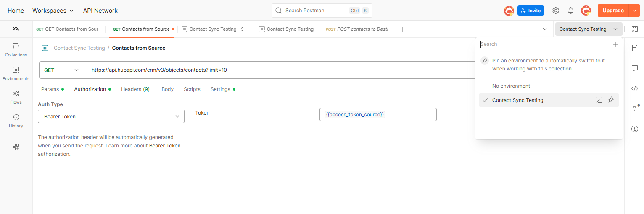Open the Upgrade button dropdown arrow
Screen dimensions: 644x214
click(x=634, y=11)
